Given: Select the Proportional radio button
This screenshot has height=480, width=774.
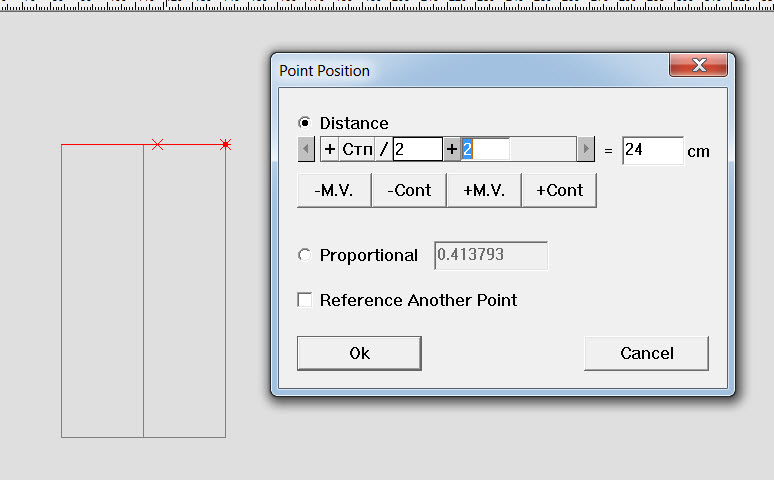Looking at the screenshot, I should [305, 255].
